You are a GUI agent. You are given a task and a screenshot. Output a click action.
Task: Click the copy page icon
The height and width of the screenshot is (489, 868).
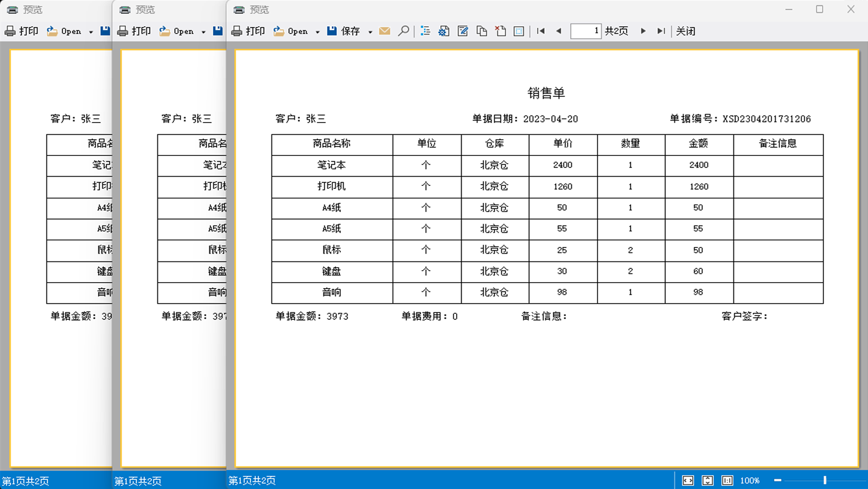pos(482,31)
